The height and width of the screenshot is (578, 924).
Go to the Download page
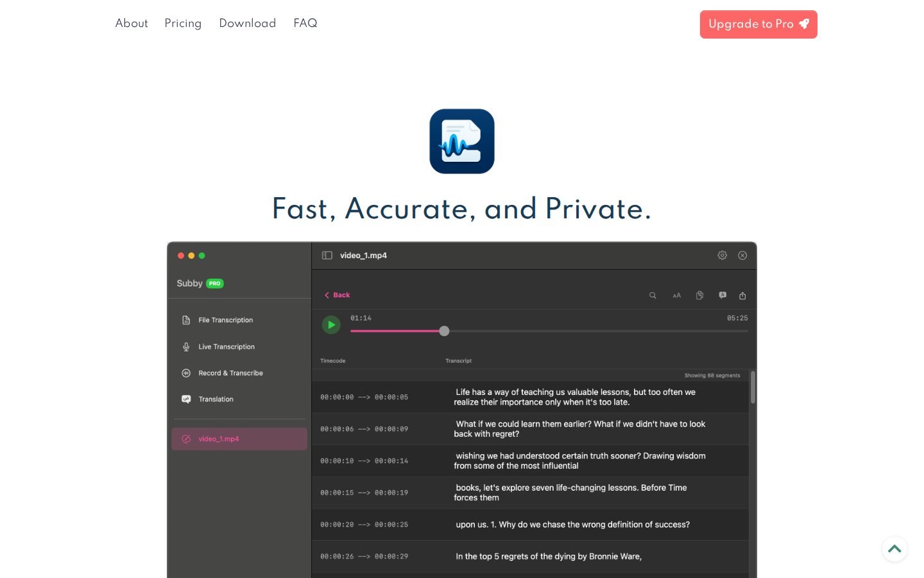(248, 23)
